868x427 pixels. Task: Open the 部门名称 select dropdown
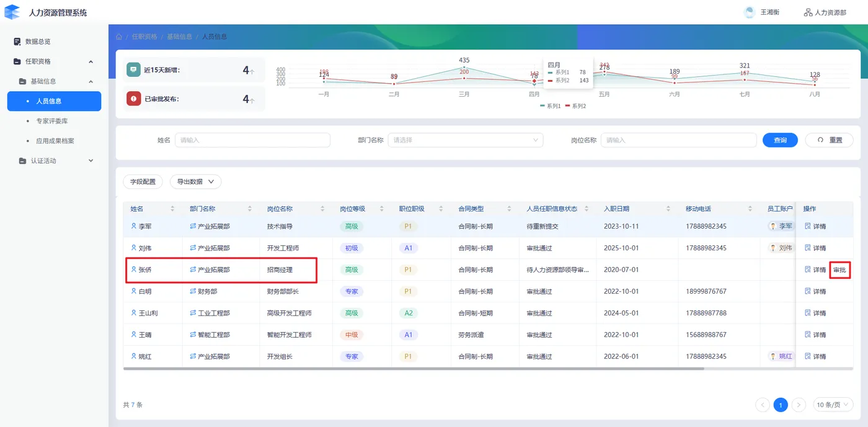[466, 140]
